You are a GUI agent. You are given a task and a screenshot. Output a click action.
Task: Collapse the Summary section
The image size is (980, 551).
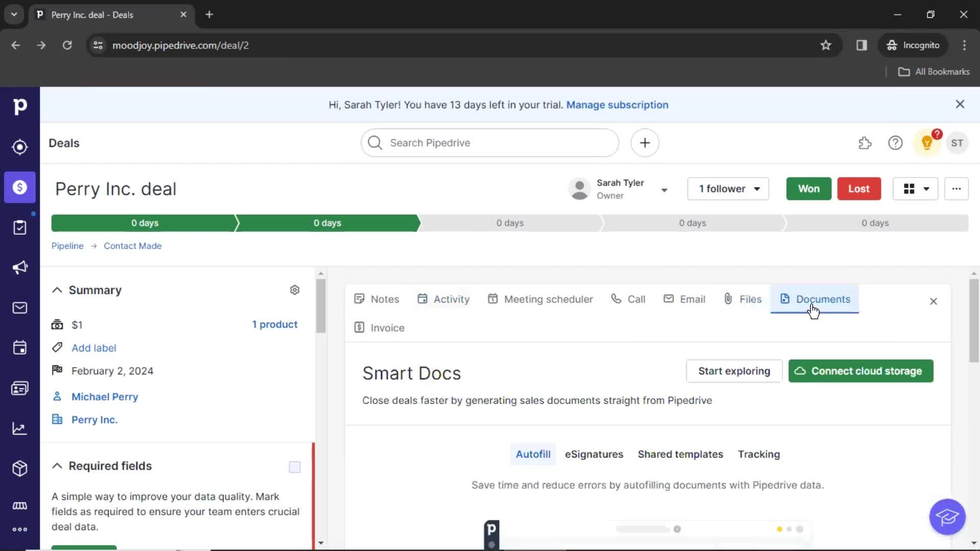pyautogui.click(x=57, y=290)
